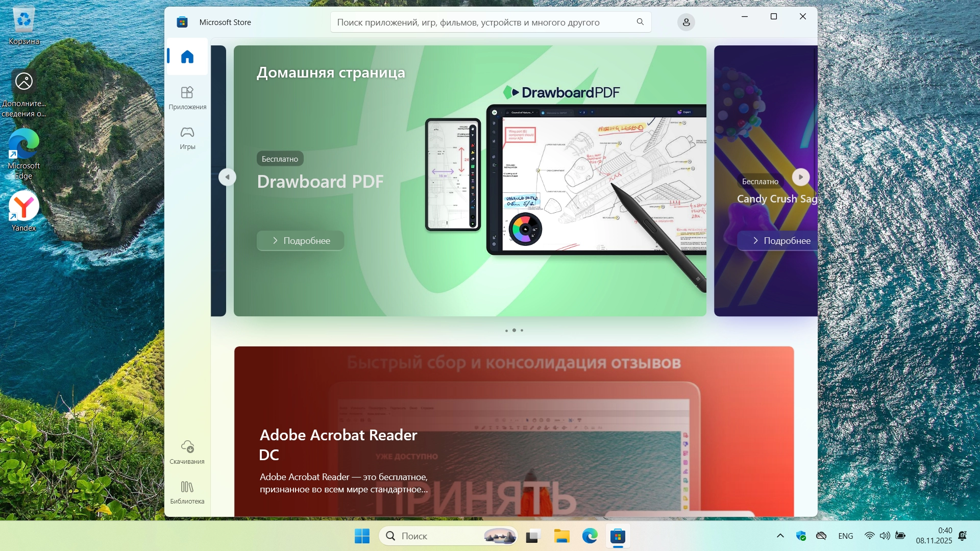980x551 pixels.
Task: Click the Microsoft Store logo in the title bar
Action: 182,22
